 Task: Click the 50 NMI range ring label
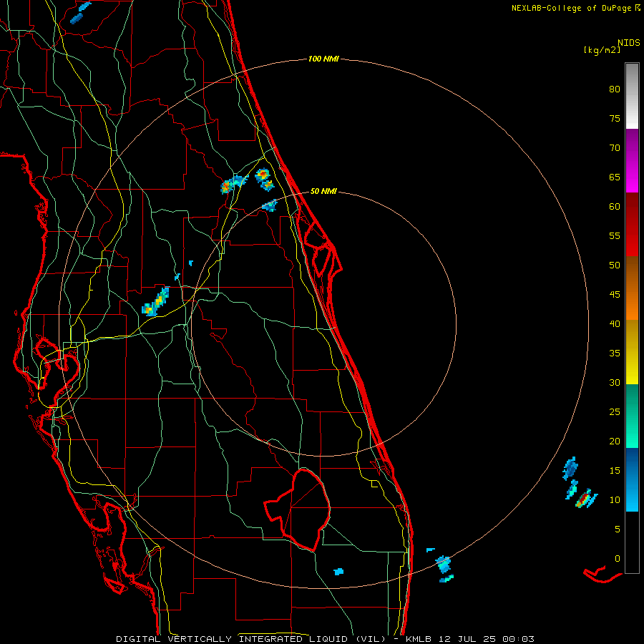(x=323, y=191)
